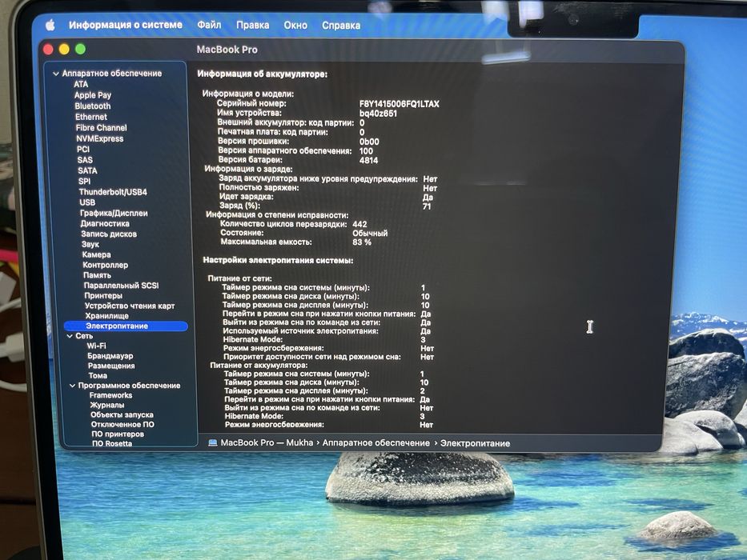Screen dimensions: 747x560
Task: Select PCI in the sidebar
Action: (x=83, y=149)
